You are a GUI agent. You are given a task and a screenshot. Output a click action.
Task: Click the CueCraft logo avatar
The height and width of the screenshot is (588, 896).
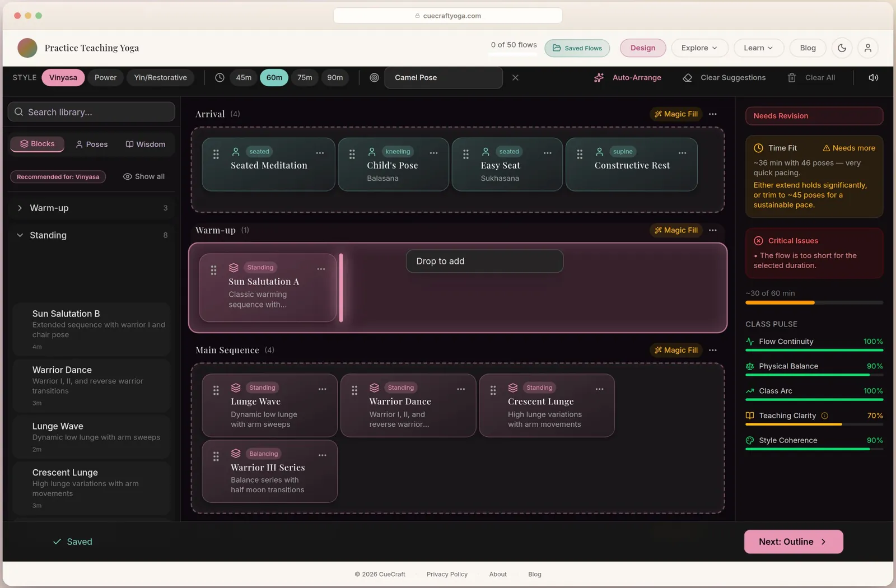pyautogui.click(x=27, y=48)
